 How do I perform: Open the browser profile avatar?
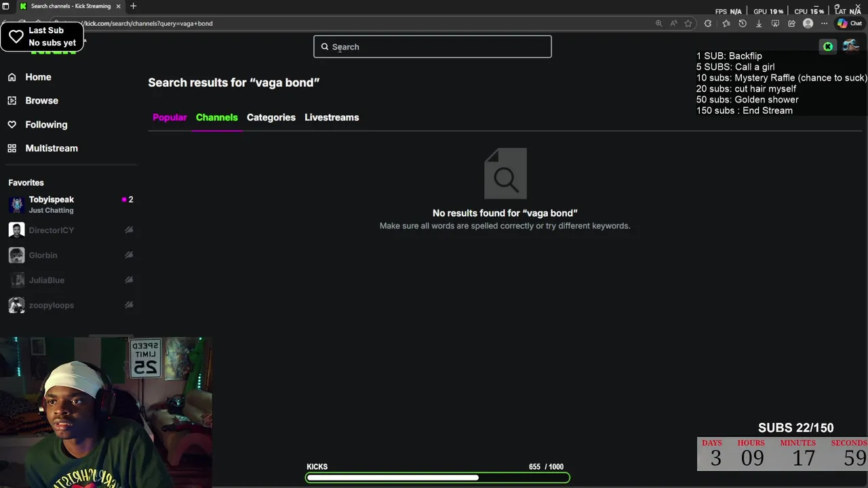coord(808,24)
